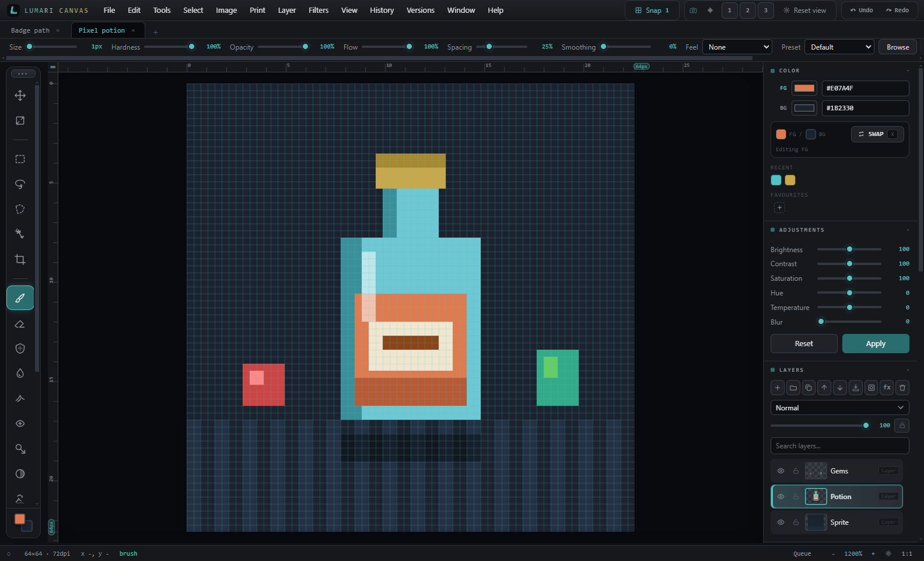Toggle the Snap 1 grid button
This screenshot has height=561, width=924.
(x=652, y=11)
